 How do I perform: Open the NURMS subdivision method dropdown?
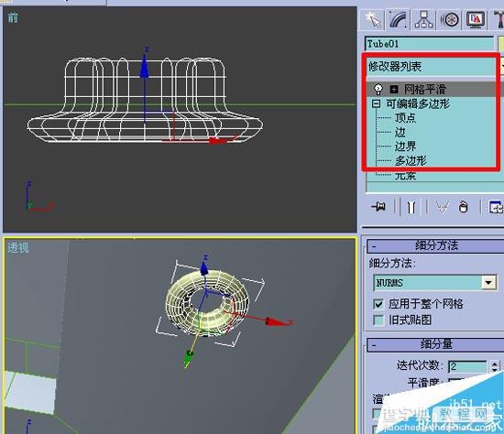[x=488, y=283]
